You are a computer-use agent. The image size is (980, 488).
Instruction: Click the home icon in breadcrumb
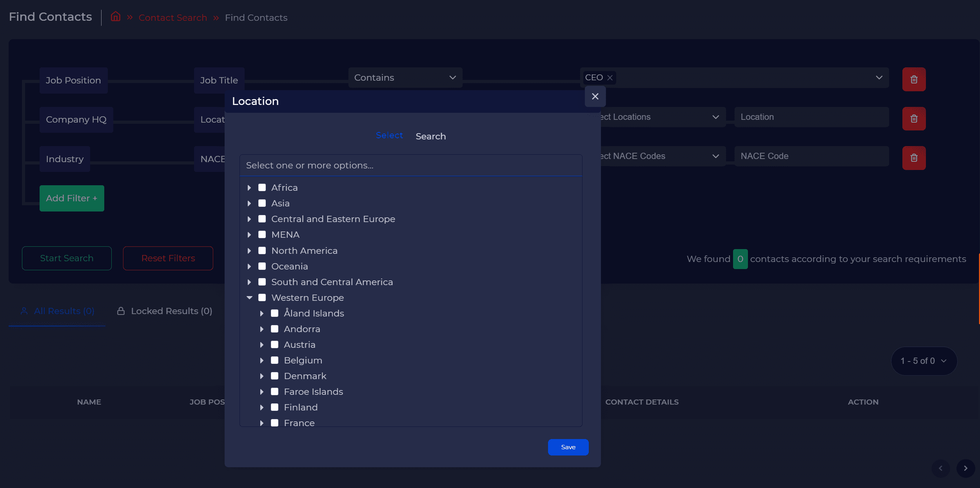point(115,17)
